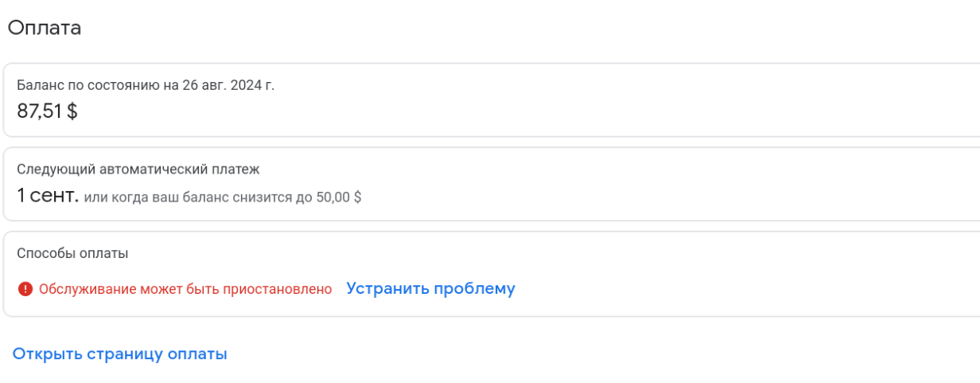Click the red word "Обслуживание"

coord(87,289)
